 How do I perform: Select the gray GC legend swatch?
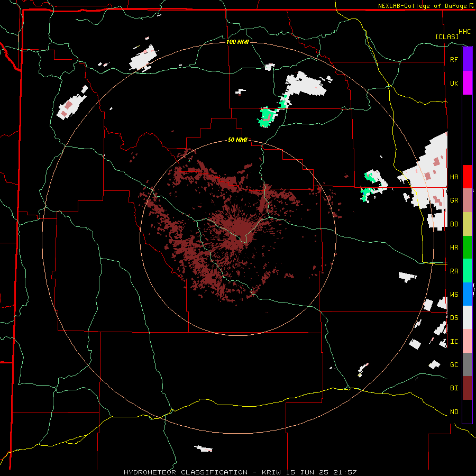(467, 364)
